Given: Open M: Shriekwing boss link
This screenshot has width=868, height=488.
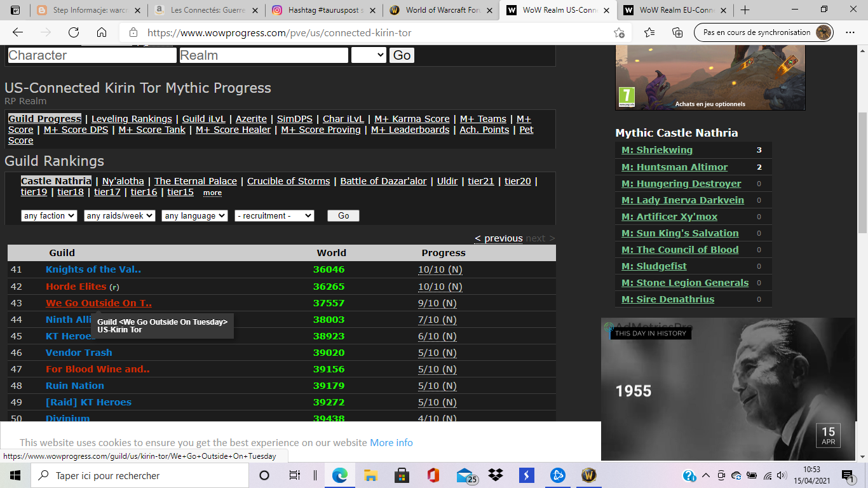Looking at the screenshot, I should click(x=657, y=150).
